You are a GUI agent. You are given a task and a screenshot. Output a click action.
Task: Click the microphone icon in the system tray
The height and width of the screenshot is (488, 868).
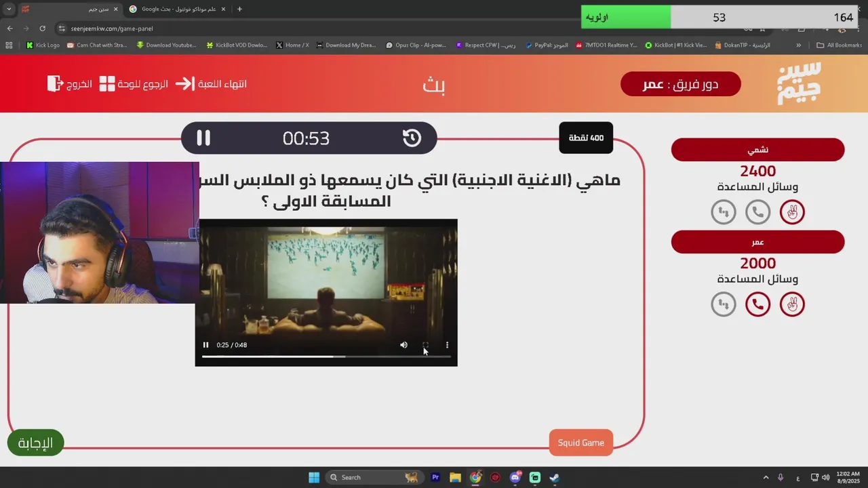781,477
